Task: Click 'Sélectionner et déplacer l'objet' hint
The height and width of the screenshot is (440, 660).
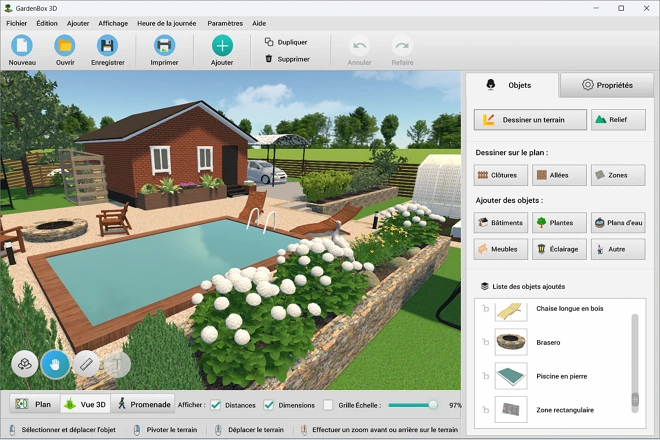Action: [69, 430]
